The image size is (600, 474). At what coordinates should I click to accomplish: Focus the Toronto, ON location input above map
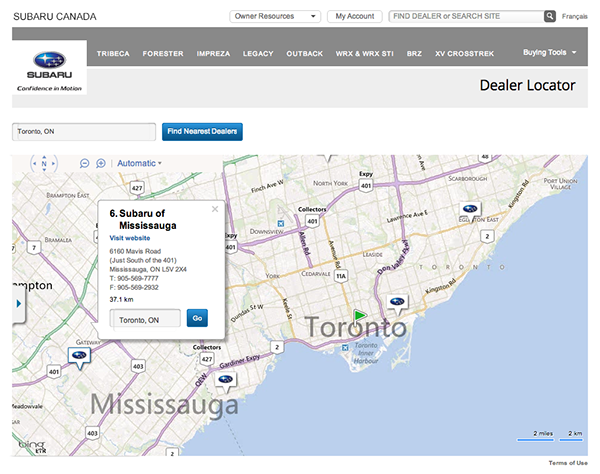84,132
